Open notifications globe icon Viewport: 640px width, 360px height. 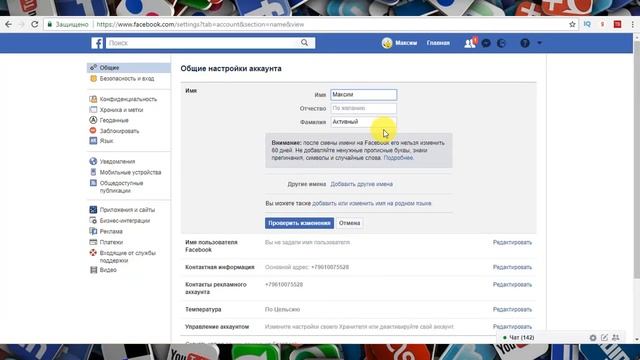501,43
